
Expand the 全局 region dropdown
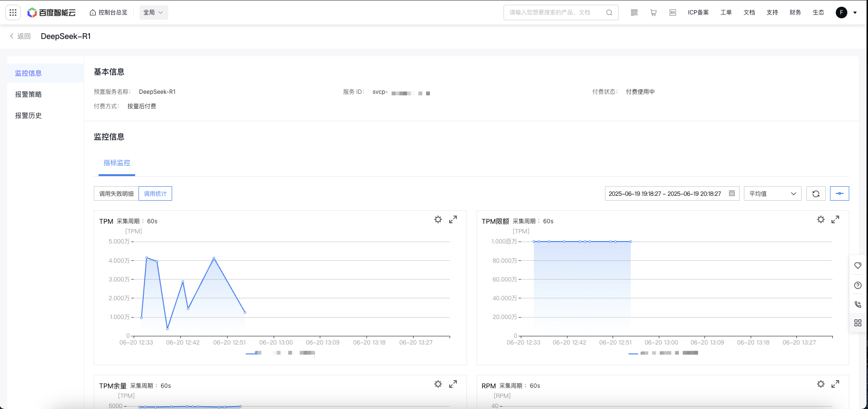[x=153, y=13]
